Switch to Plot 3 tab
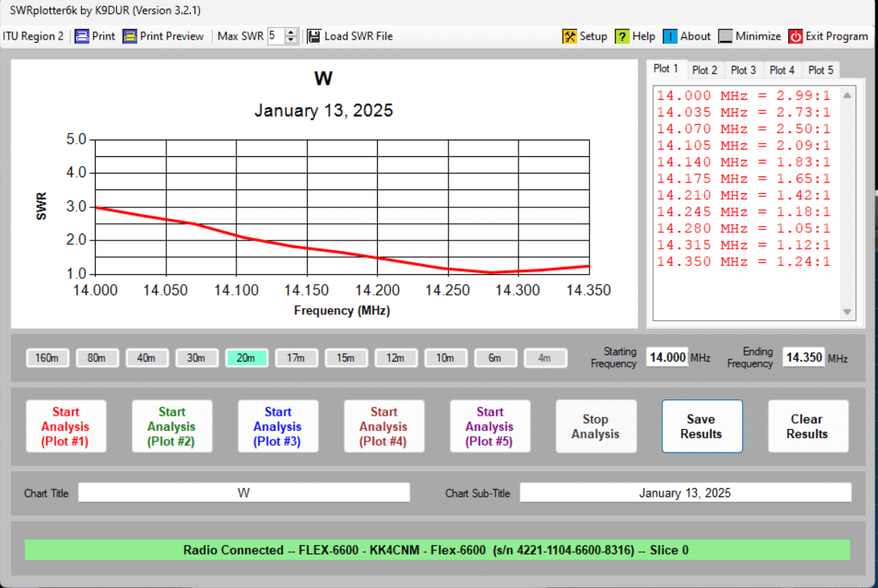 [743, 70]
